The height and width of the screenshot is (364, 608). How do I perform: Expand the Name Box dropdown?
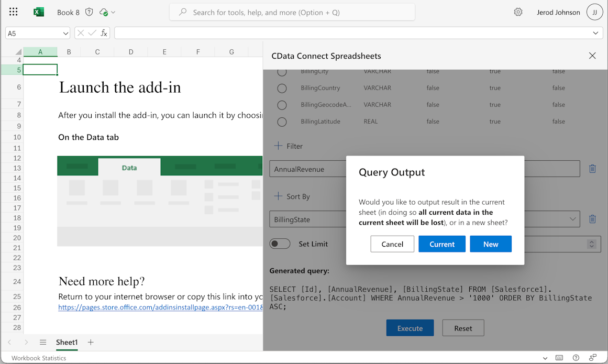tap(65, 33)
